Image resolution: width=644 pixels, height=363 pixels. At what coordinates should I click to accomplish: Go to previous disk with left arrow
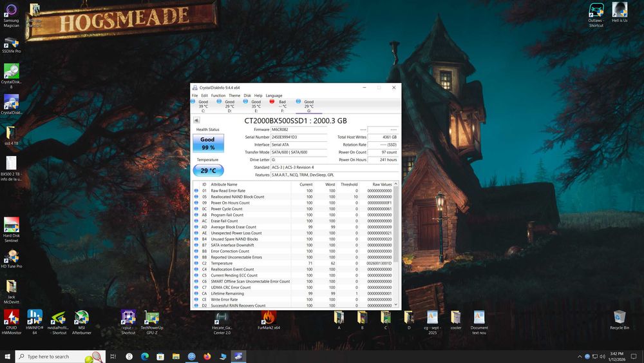196,120
